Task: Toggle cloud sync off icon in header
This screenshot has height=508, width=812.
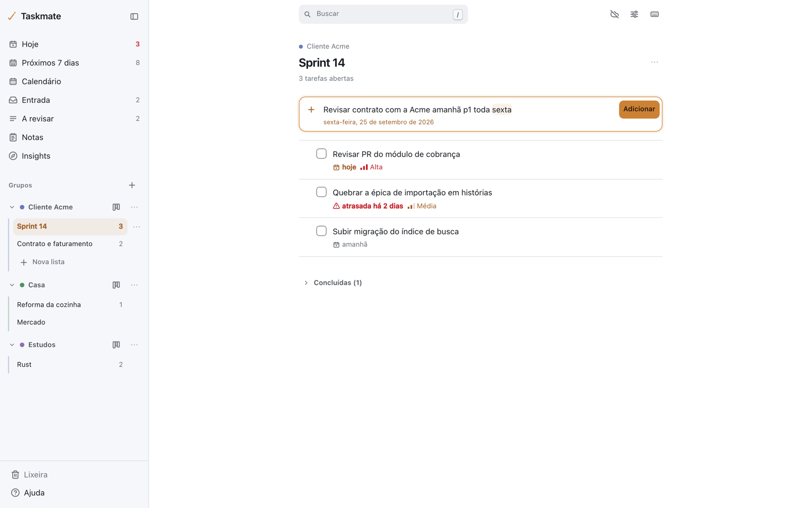Action: point(614,14)
